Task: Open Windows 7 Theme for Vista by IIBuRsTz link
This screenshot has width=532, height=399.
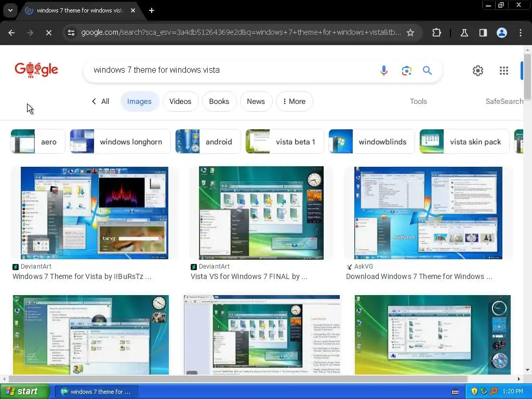Action: pos(82,276)
